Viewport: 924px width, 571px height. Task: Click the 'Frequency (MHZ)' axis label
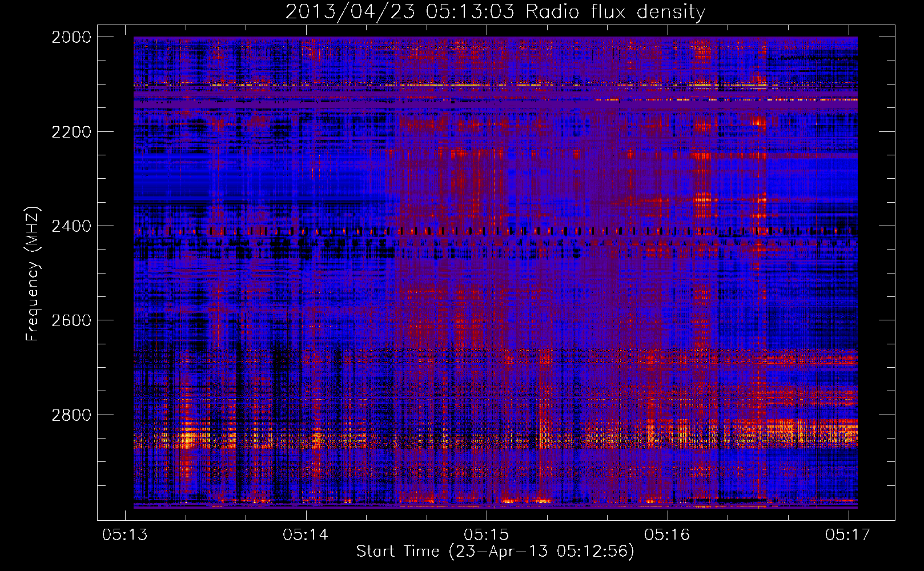[x=33, y=274]
